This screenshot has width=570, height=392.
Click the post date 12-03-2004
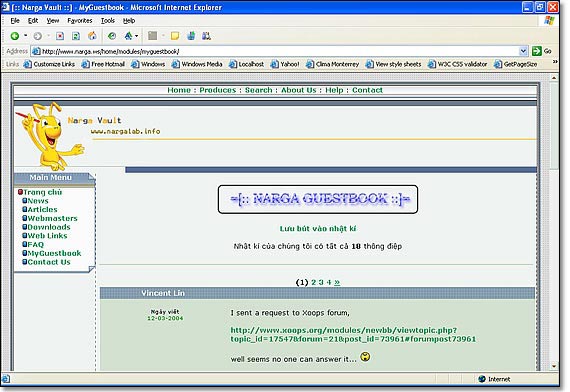[165, 318]
